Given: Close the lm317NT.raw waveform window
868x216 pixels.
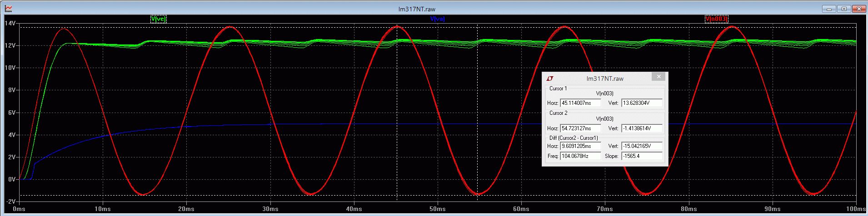Looking at the screenshot, I should [858, 9].
